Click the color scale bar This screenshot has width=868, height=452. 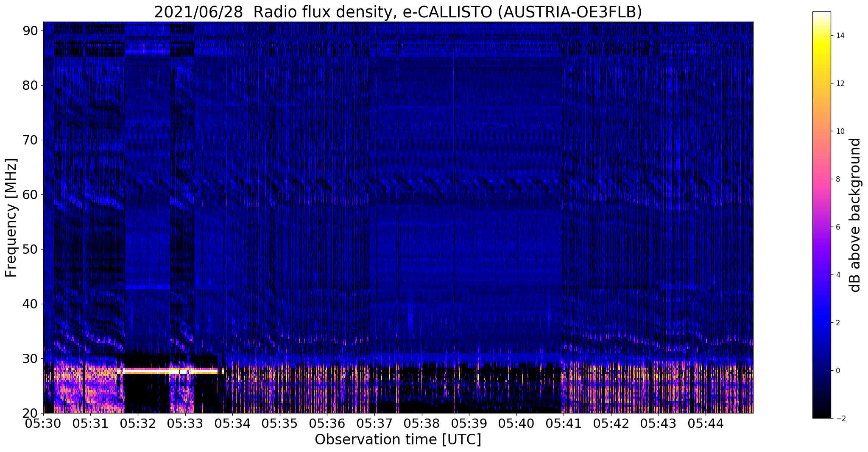(x=821, y=215)
